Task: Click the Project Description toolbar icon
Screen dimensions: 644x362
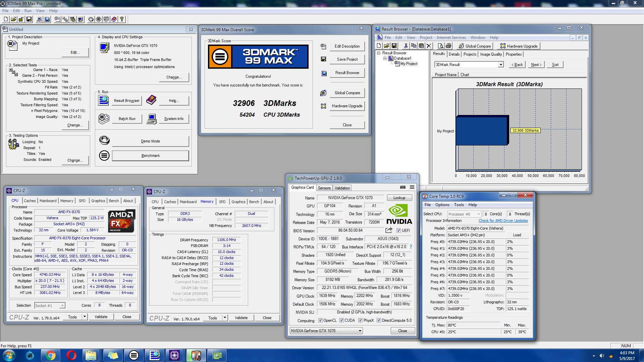Action: click(x=57, y=19)
